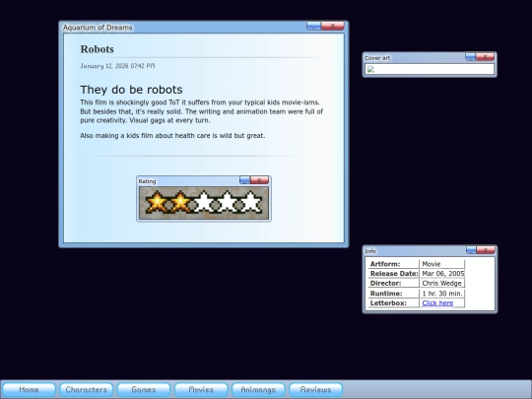Close the Info window
Image resolution: width=532 pixels, height=399 pixels.
(486, 250)
